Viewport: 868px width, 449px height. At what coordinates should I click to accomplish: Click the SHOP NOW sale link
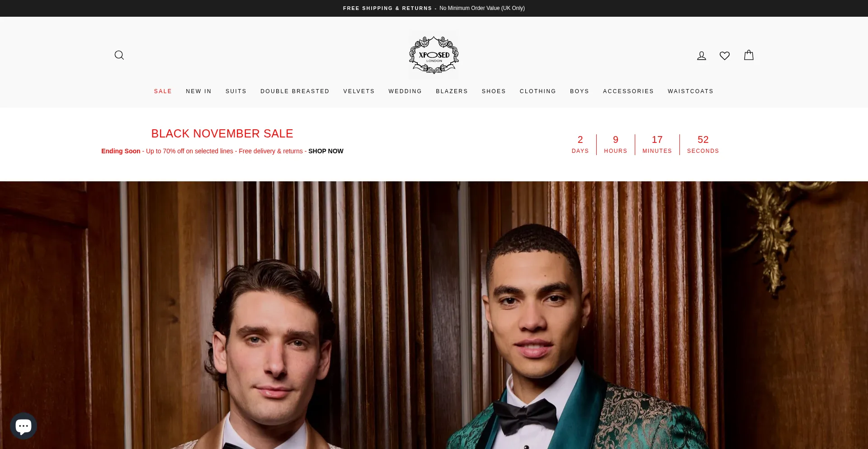(326, 151)
